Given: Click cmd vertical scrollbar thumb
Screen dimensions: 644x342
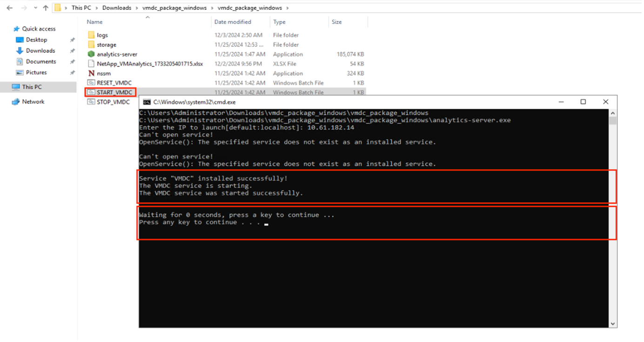Looking at the screenshot, I should point(613,121).
